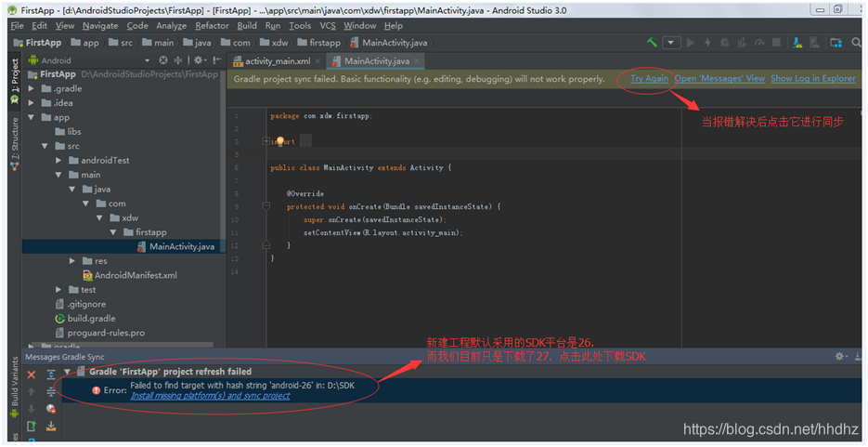Expand the folded import block in editor

[266, 141]
